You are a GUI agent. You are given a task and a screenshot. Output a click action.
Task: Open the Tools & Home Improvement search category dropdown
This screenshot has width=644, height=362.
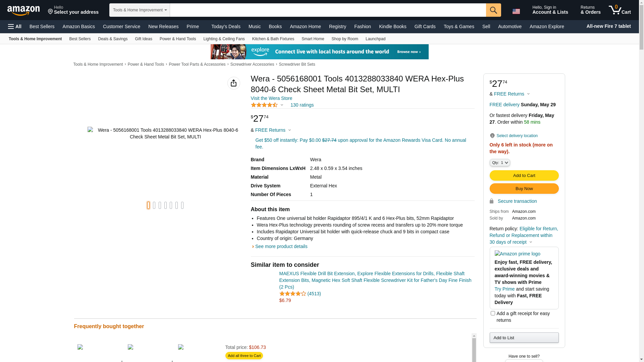click(140, 10)
